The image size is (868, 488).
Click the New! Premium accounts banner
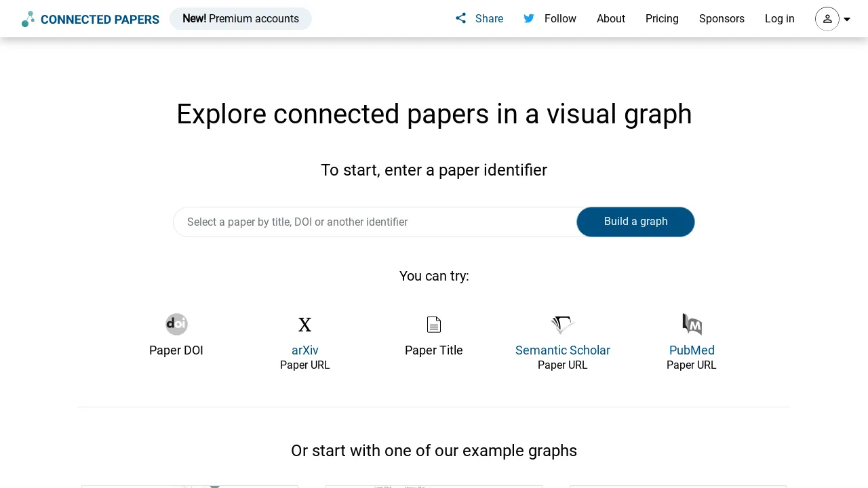click(x=240, y=18)
